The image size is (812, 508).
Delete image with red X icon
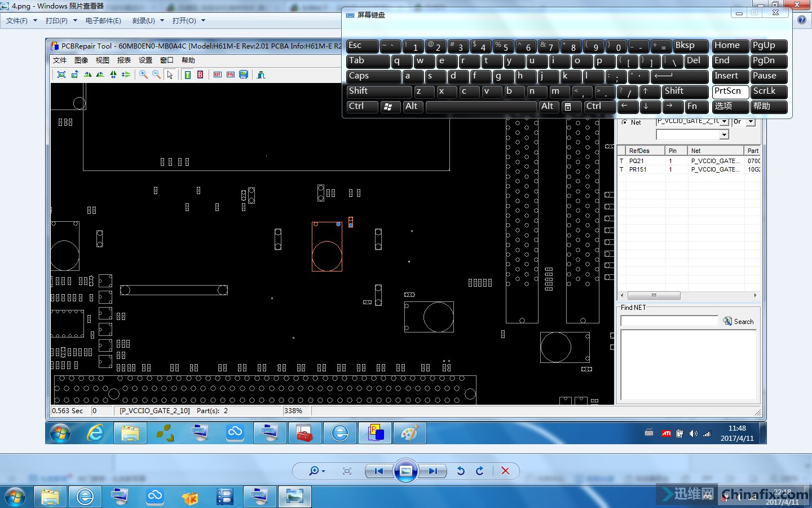(505, 471)
